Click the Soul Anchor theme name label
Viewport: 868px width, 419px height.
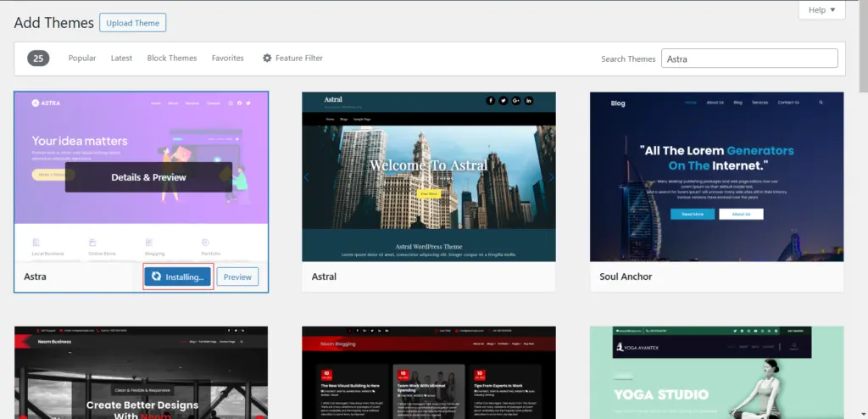626,277
